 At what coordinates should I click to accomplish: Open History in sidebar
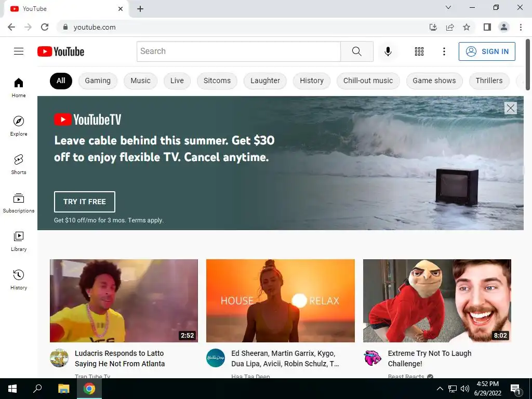coord(19,280)
